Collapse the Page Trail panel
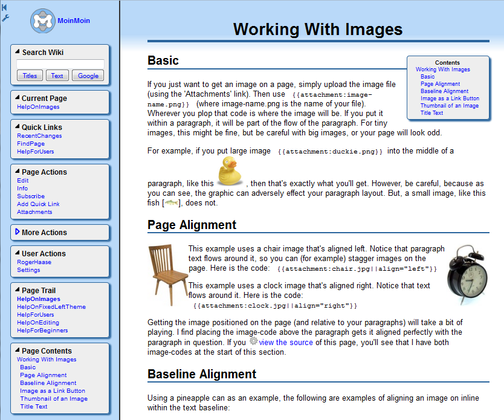504x420 pixels. point(17,290)
